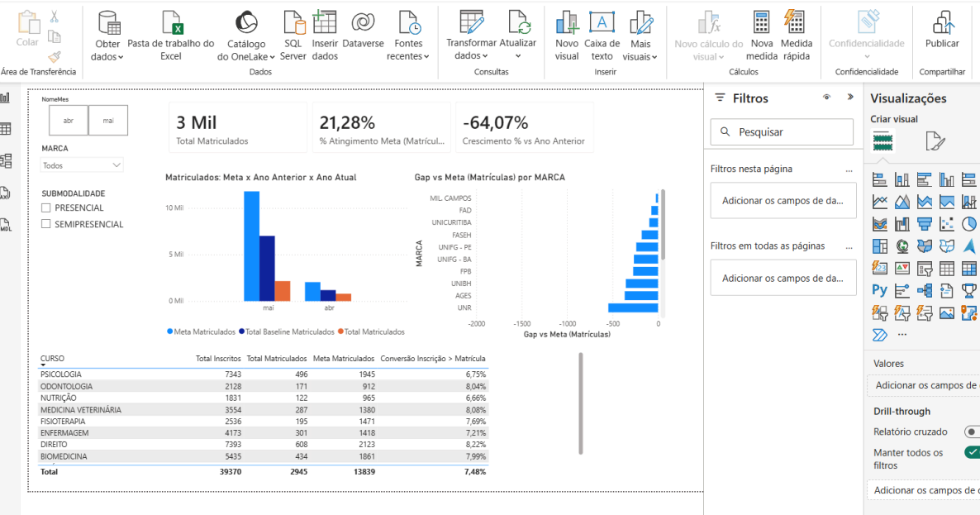Screen dimensions: 980x515
Task: Switch to the format page brush tab
Action: point(935,141)
